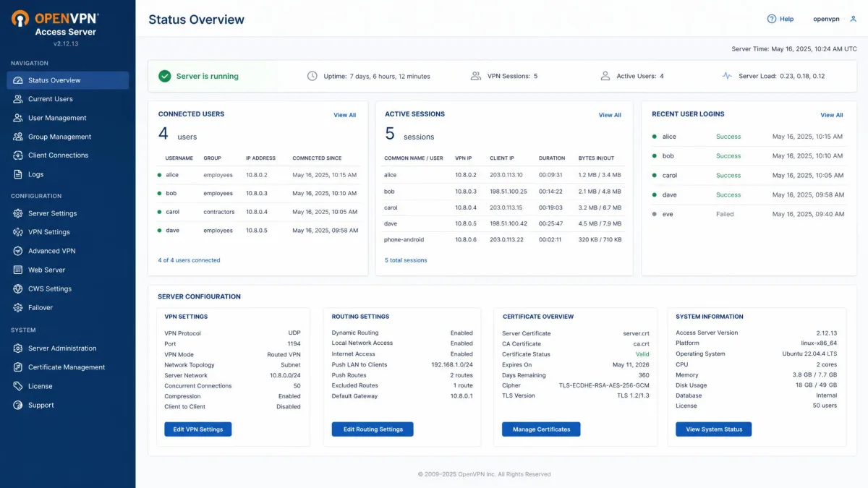Viewport: 868px width, 488px height.
Task: Click the Server Settings gear icon
Action: (x=18, y=213)
